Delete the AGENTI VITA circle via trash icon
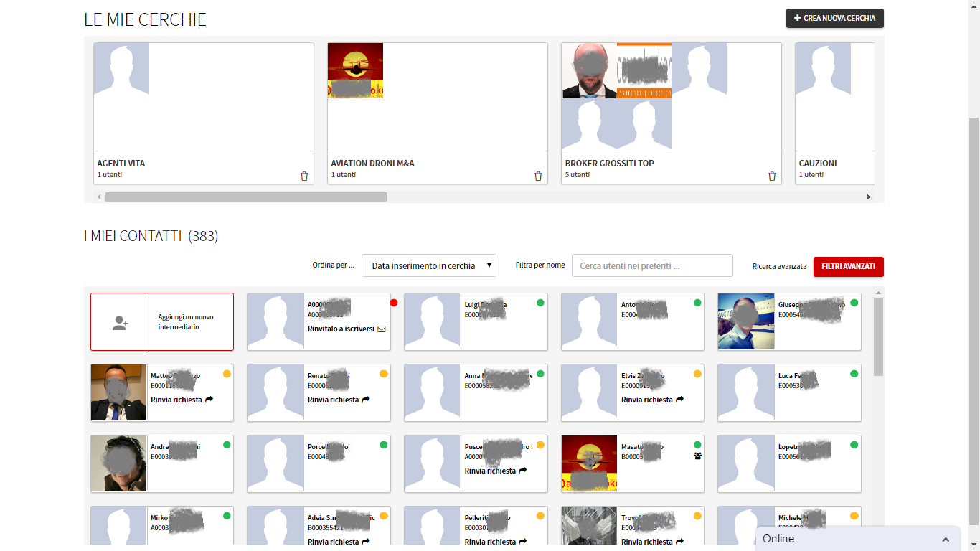This screenshot has height=551, width=980. 304,176
